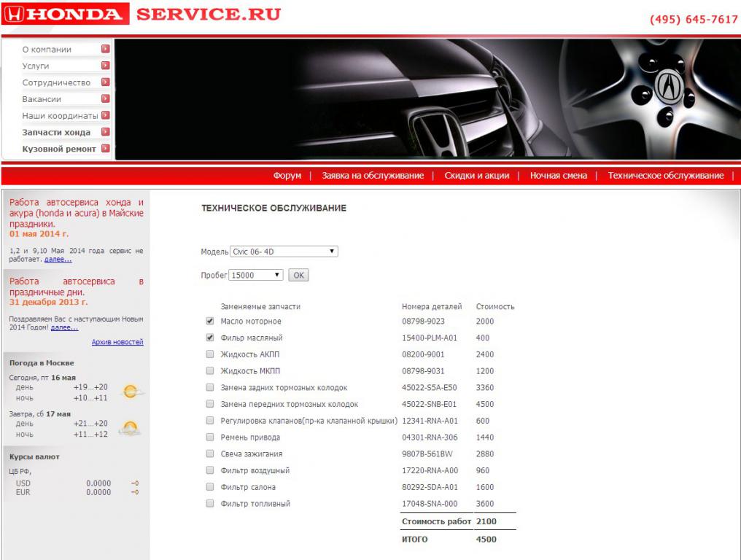Screen dimensions: 741x560
Task: Open Заявка на обслуживание in navigation bar
Action: click(373, 175)
